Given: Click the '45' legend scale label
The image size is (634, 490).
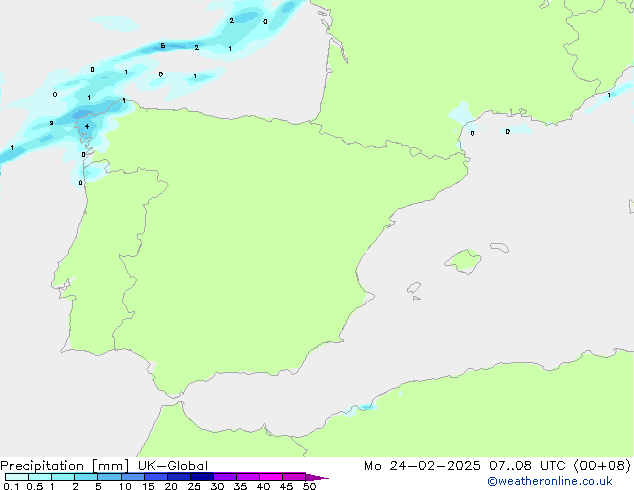Looking at the screenshot, I should click(286, 486).
